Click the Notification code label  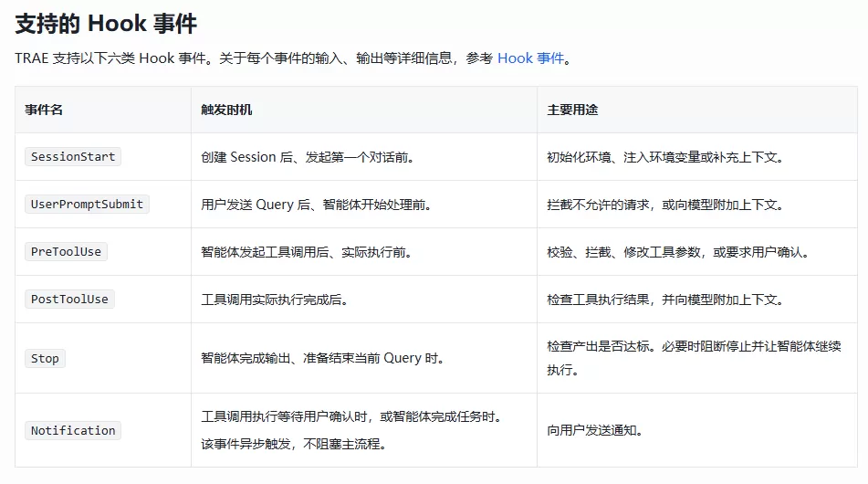[73, 430]
